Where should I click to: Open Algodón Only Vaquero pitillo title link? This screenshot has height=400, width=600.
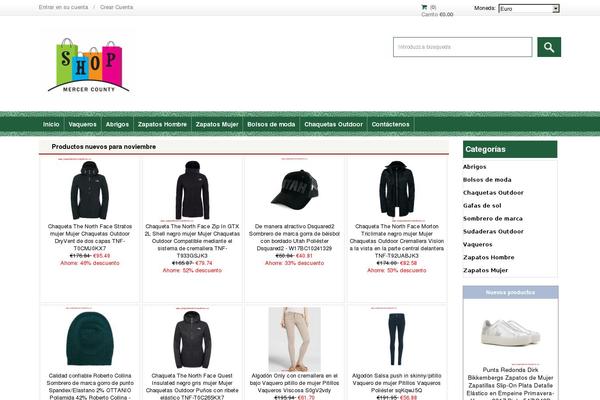294,383
